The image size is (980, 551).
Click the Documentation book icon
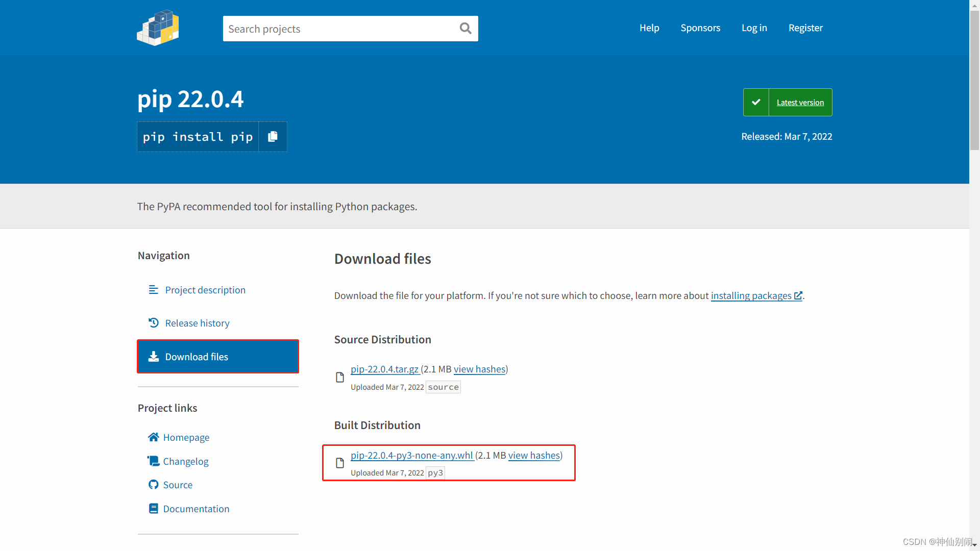153,509
